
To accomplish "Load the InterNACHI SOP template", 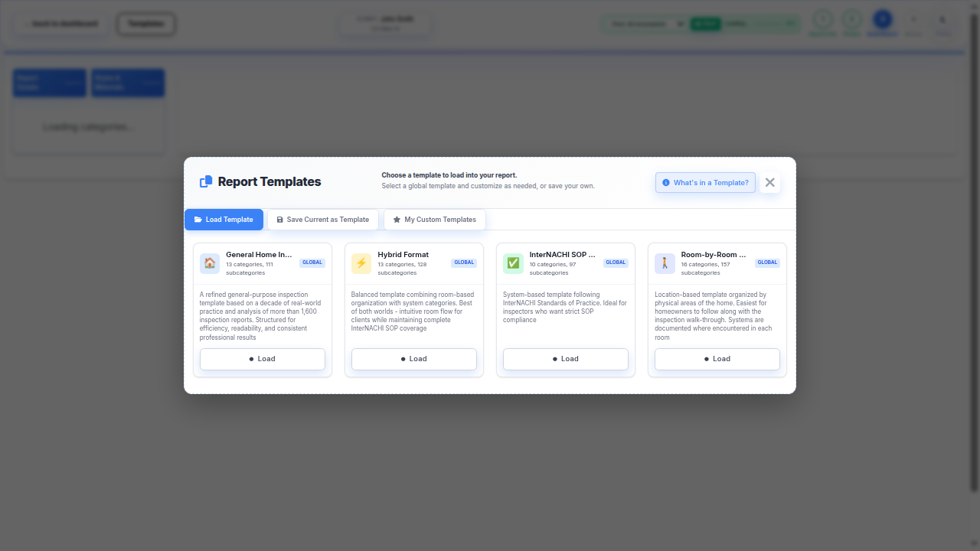I will click(565, 359).
